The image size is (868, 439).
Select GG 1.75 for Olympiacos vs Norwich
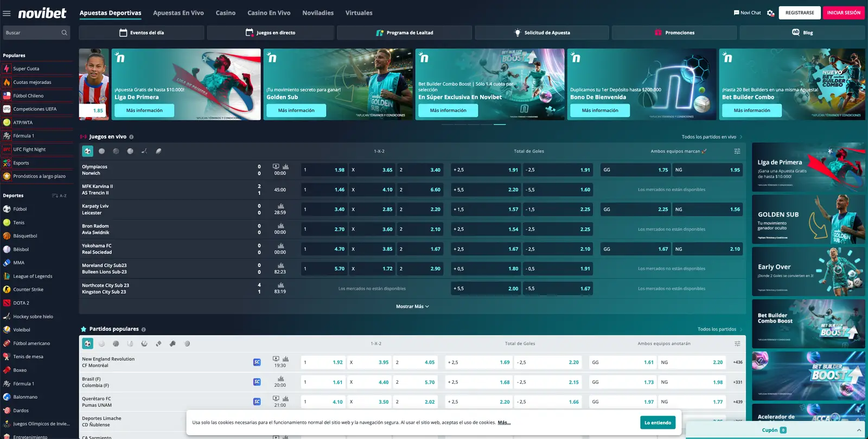click(635, 170)
